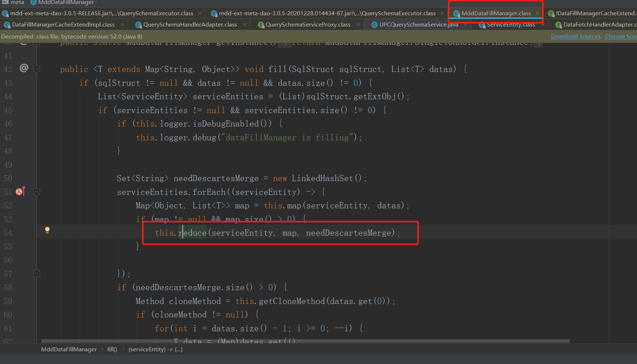
Task: Close the QuerySchemaHandlerAdapter.class tab
Action: click(x=244, y=25)
